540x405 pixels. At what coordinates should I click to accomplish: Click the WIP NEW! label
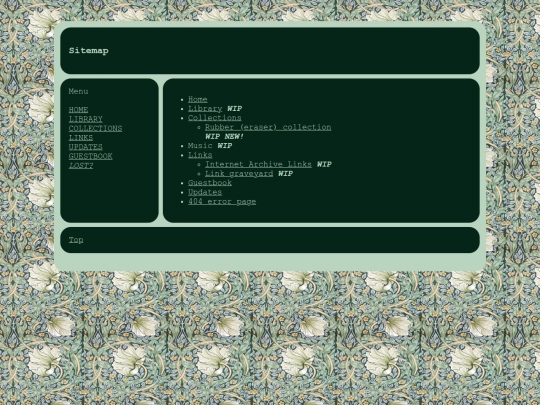225,137
